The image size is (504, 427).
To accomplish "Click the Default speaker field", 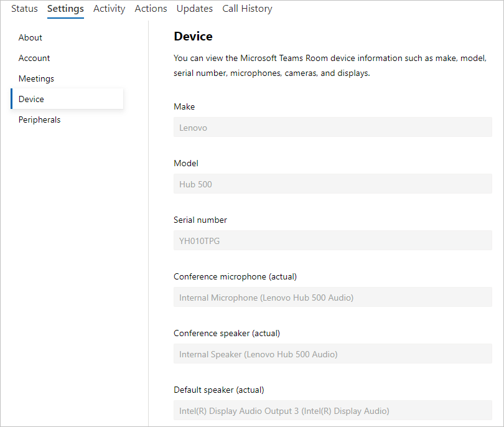I will 333,410.
